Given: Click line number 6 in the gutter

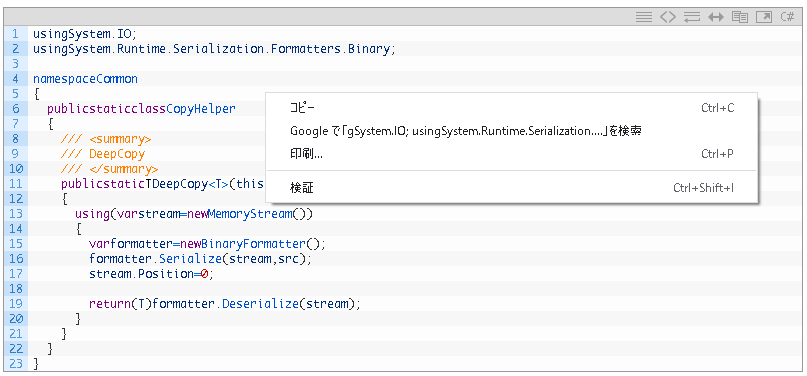Looking at the screenshot, I should click(x=15, y=109).
